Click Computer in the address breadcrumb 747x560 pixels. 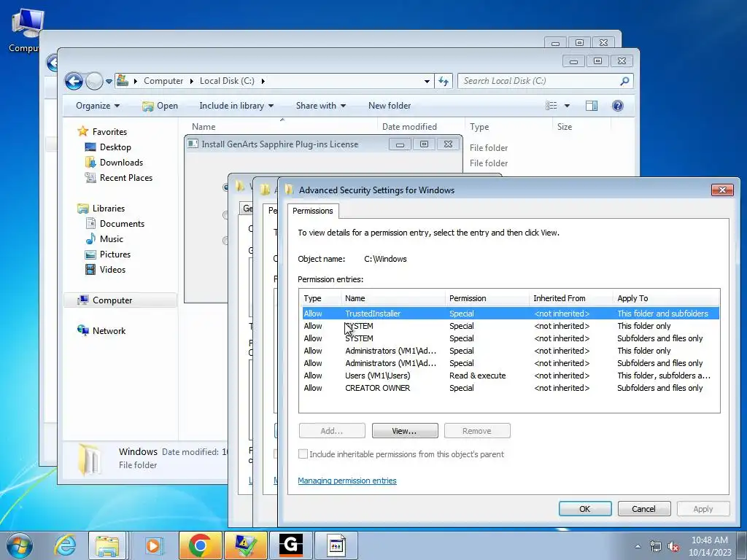point(163,81)
